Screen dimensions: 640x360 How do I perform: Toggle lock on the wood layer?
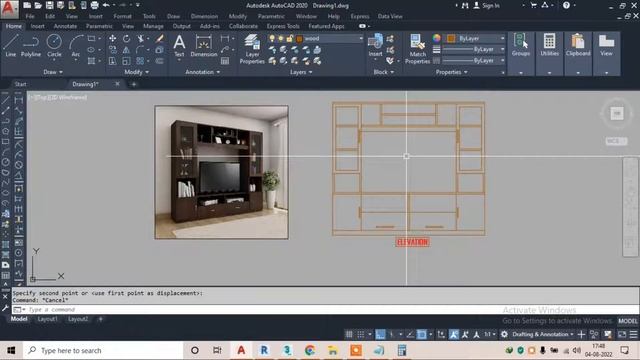[289, 38]
